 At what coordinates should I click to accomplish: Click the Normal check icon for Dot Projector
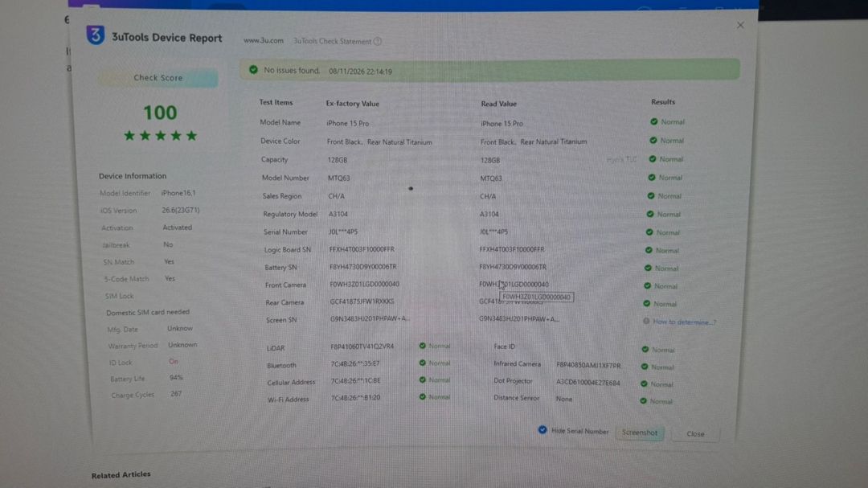[x=644, y=383]
